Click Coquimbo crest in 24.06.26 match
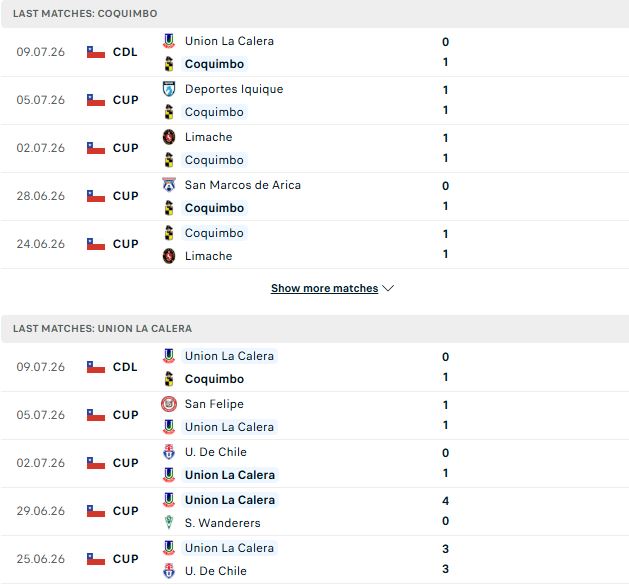Screen dimensions: 629x584 [x=169, y=233]
